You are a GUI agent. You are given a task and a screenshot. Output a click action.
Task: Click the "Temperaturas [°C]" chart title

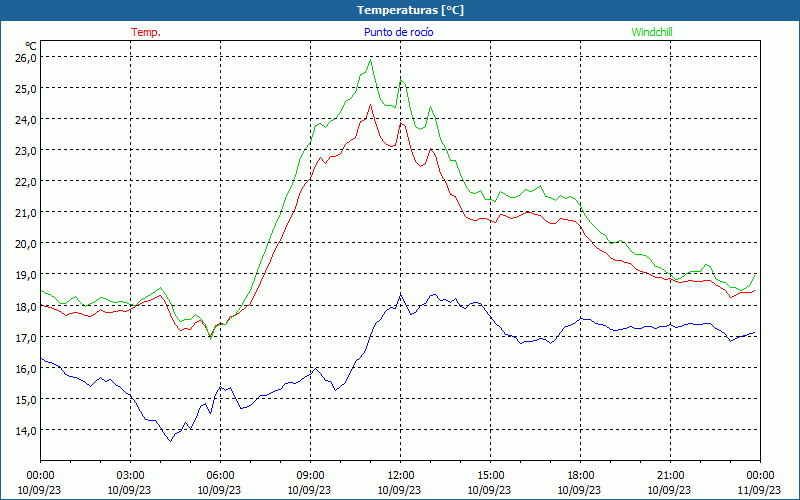tap(410, 10)
